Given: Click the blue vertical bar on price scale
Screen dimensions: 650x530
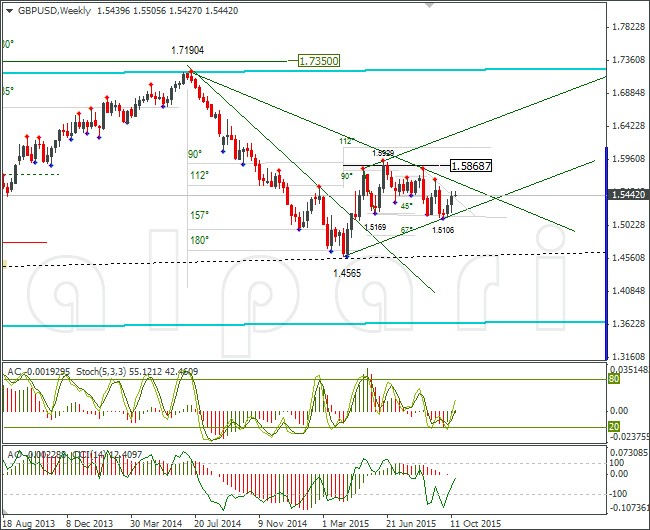Looking at the screenshot, I should pyautogui.click(x=606, y=253).
